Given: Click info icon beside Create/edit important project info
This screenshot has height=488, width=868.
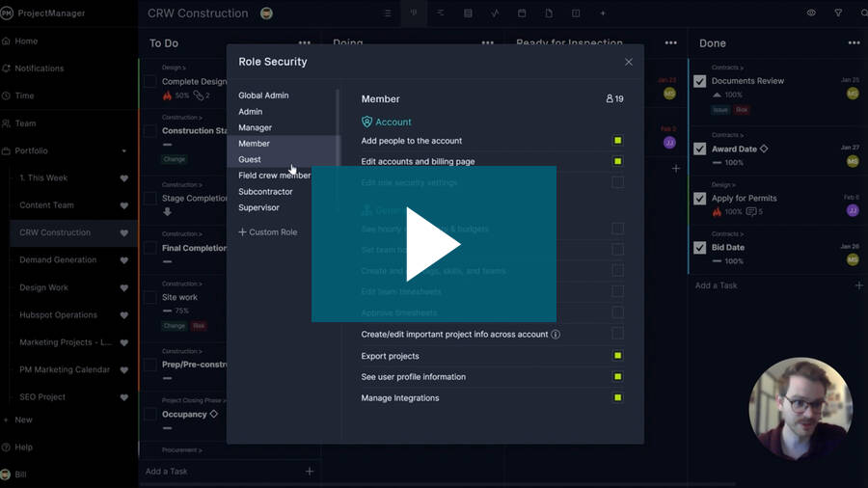Looking at the screenshot, I should click(556, 335).
